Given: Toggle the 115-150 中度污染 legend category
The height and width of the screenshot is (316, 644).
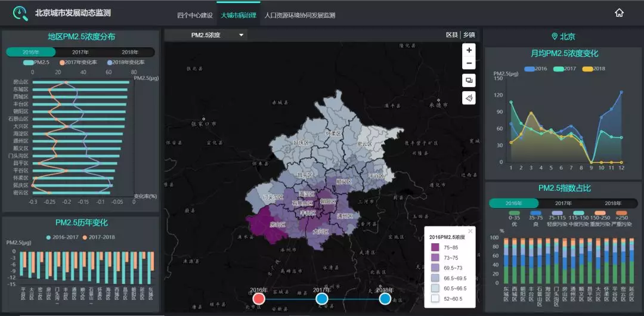Looking at the screenshot, I should coord(578,218).
